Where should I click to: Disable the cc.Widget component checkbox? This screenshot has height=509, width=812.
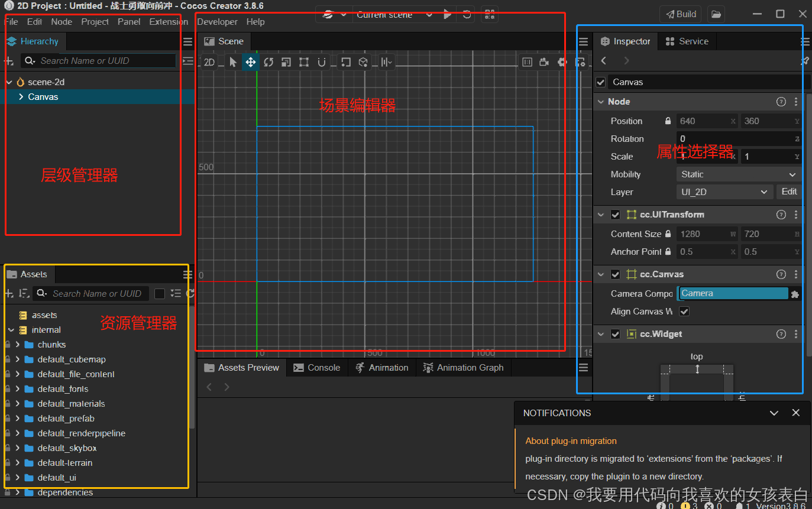(615, 333)
